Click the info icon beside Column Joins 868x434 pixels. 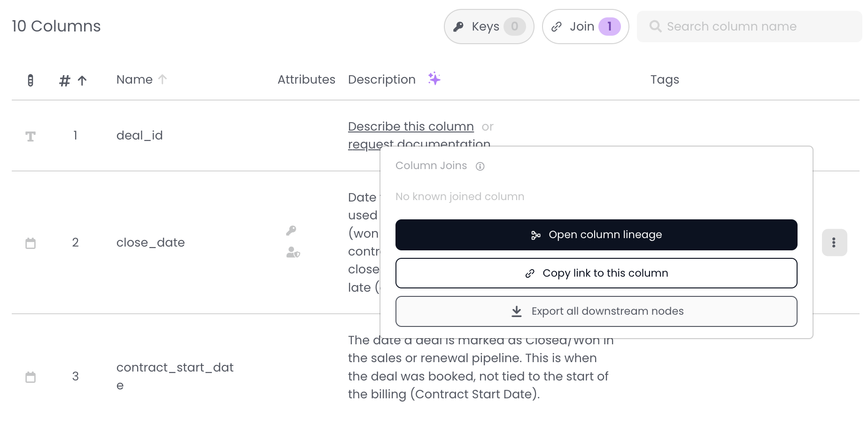coord(480,166)
